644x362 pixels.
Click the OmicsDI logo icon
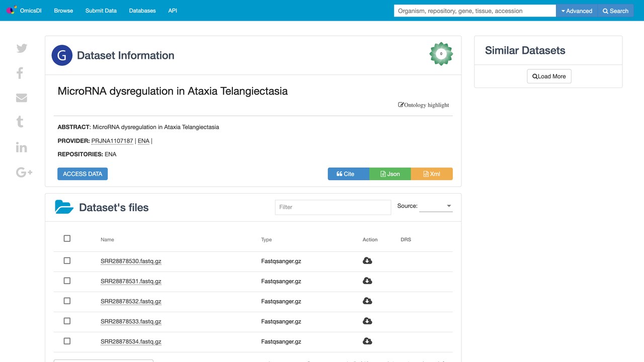(x=11, y=11)
